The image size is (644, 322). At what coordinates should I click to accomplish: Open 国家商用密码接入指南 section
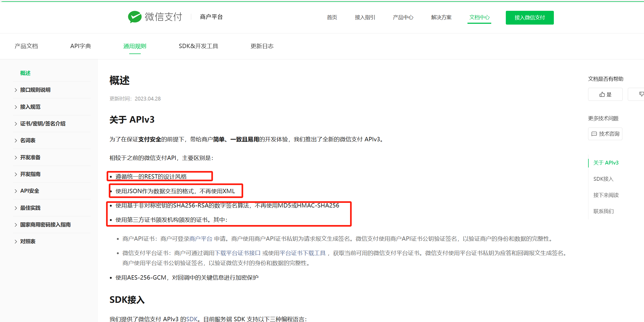tap(45, 225)
